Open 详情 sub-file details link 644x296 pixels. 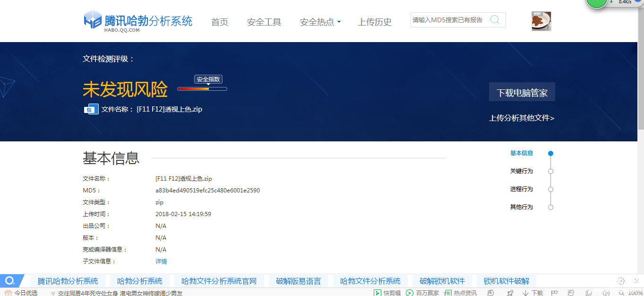coord(161,261)
